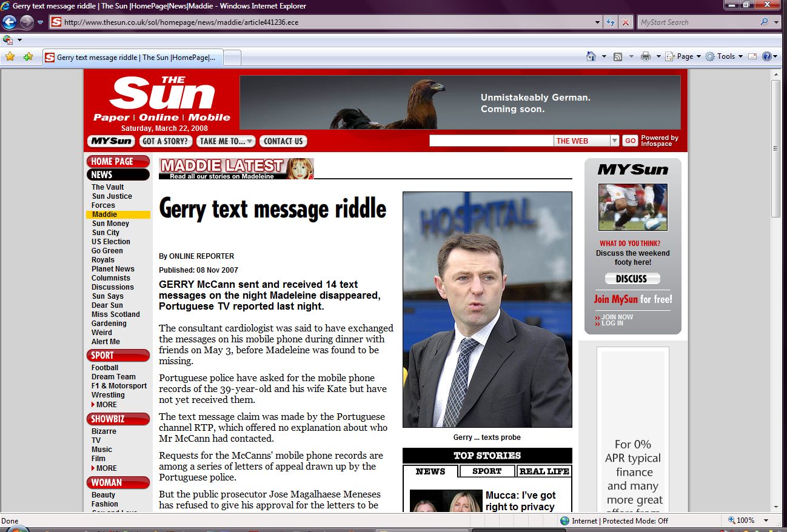
Task: Click the browser Back arrow button
Action: [9, 22]
